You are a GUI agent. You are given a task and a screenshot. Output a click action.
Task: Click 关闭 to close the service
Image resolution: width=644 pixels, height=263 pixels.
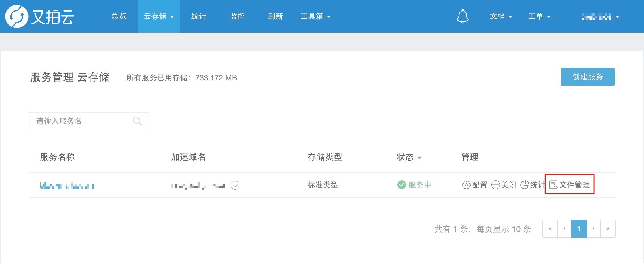504,185
